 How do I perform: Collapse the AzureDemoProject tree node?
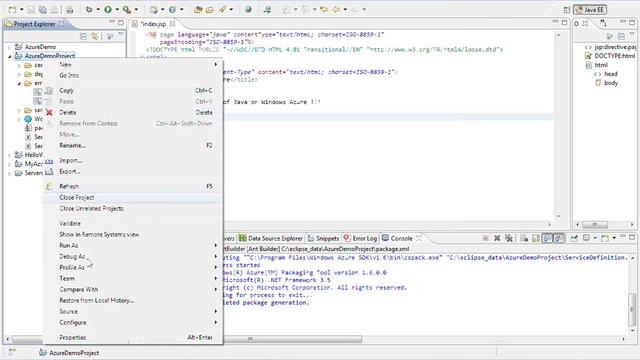click(x=10, y=56)
